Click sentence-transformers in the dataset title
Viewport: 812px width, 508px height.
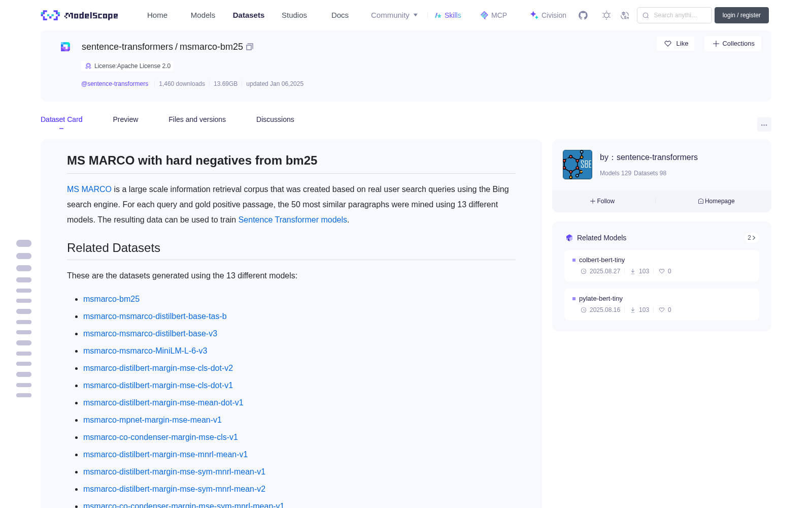tap(127, 47)
